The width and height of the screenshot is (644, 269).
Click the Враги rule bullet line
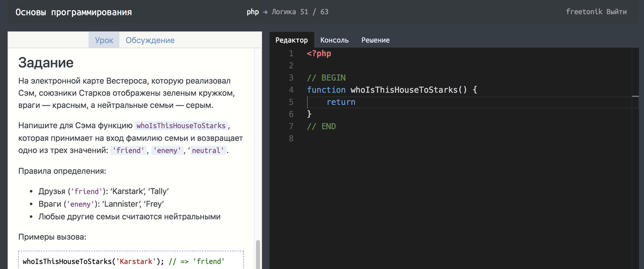click(101, 204)
